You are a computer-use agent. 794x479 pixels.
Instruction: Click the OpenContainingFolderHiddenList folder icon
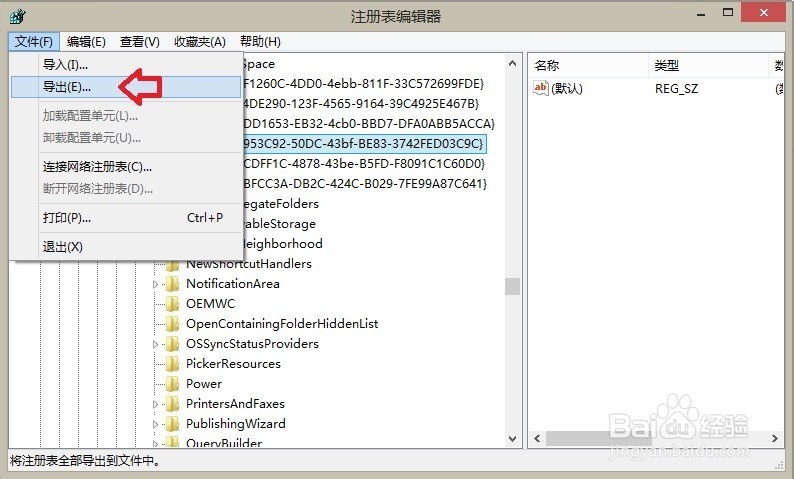point(173,324)
